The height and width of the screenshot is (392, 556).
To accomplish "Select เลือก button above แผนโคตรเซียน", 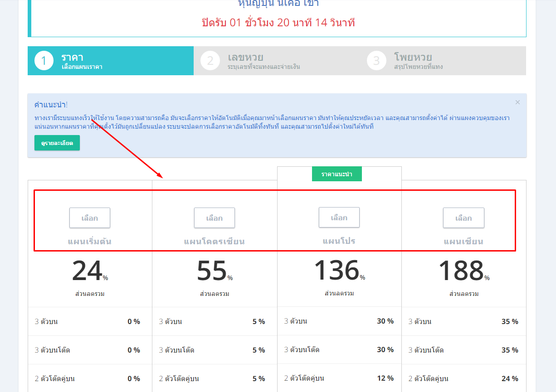I will point(215,218).
